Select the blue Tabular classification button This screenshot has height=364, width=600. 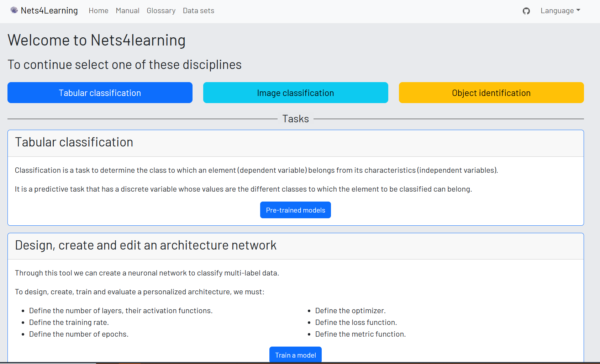coord(100,93)
